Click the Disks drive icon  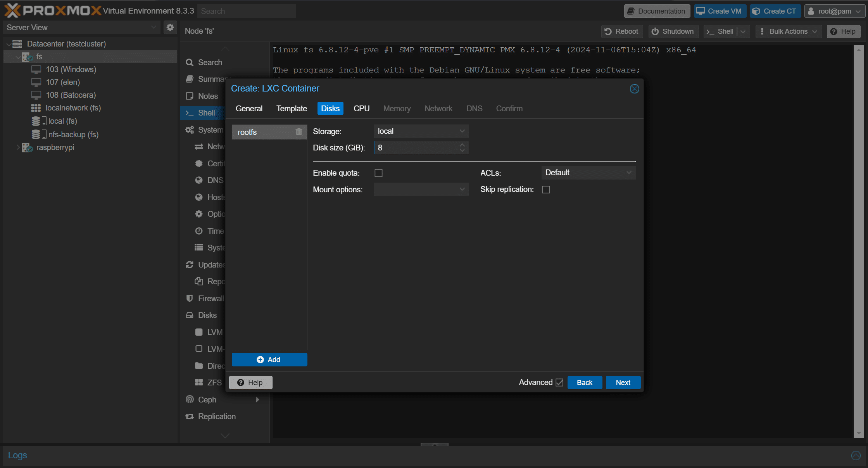coord(190,315)
